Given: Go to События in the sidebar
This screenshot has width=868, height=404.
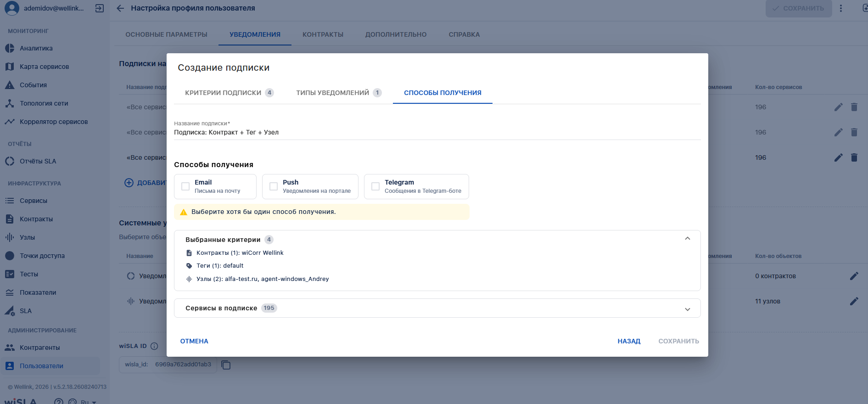Looking at the screenshot, I should [33, 85].
